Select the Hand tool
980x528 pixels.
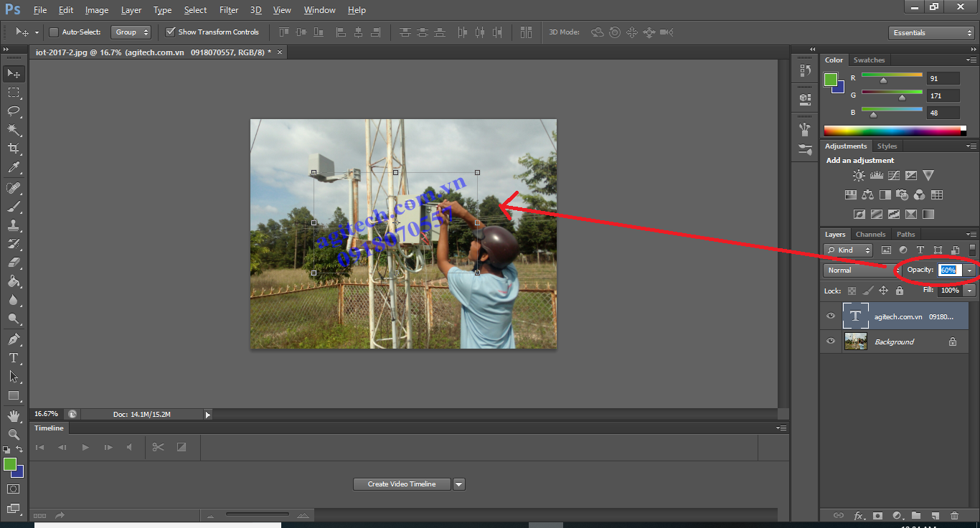(x=14, y=415)
